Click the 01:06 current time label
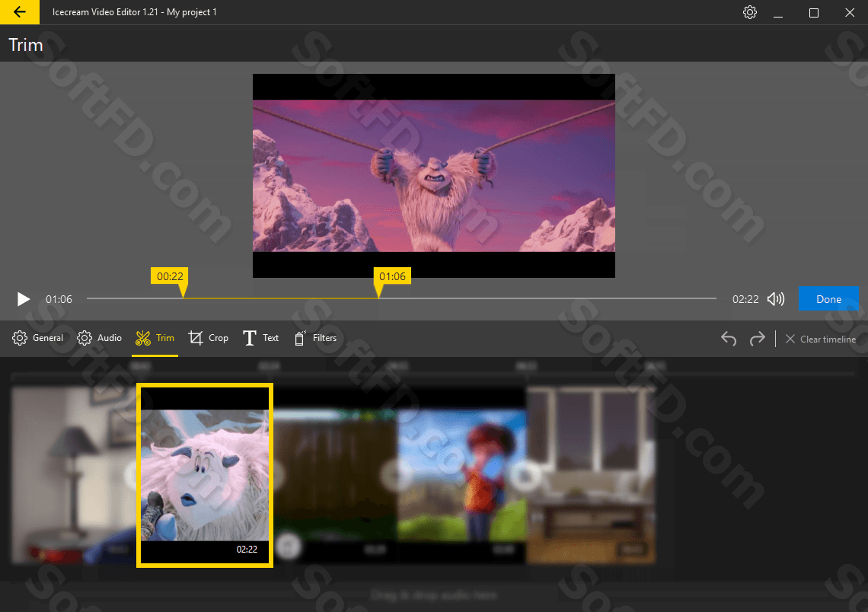Screen dimensions: 868x612 pyautogui.click(x=59, y=299)
